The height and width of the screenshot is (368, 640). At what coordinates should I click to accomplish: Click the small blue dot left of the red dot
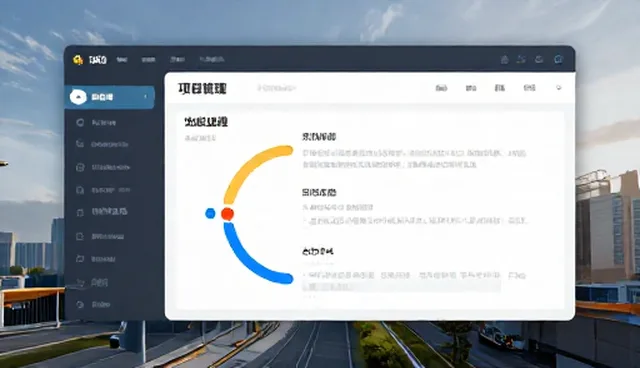point(210,213)
